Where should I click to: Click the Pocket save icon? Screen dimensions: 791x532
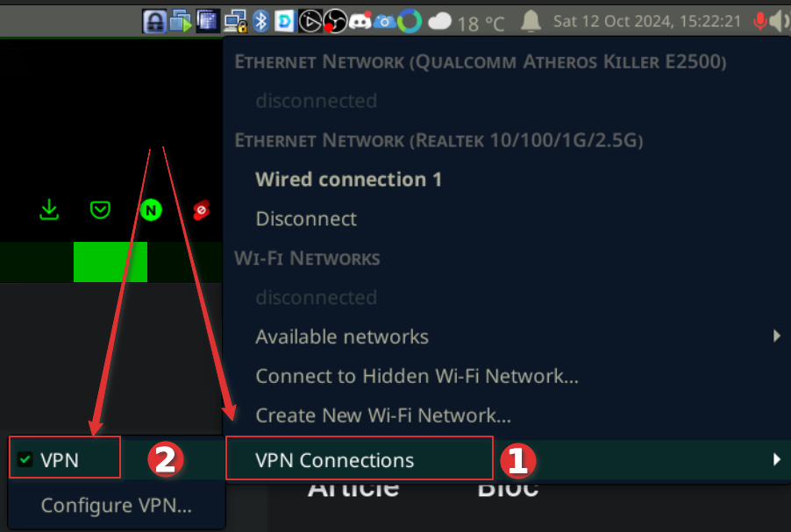coord(101,210)
